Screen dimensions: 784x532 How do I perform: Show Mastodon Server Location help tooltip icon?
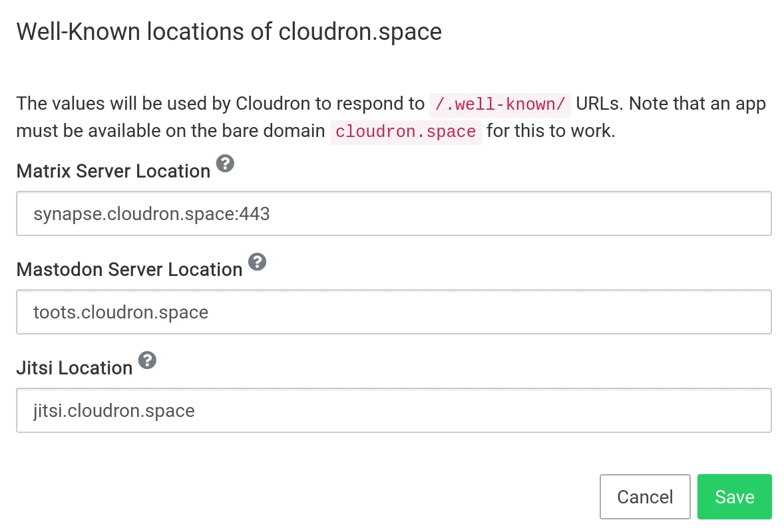pyautogui.click(x=258, y=262)
